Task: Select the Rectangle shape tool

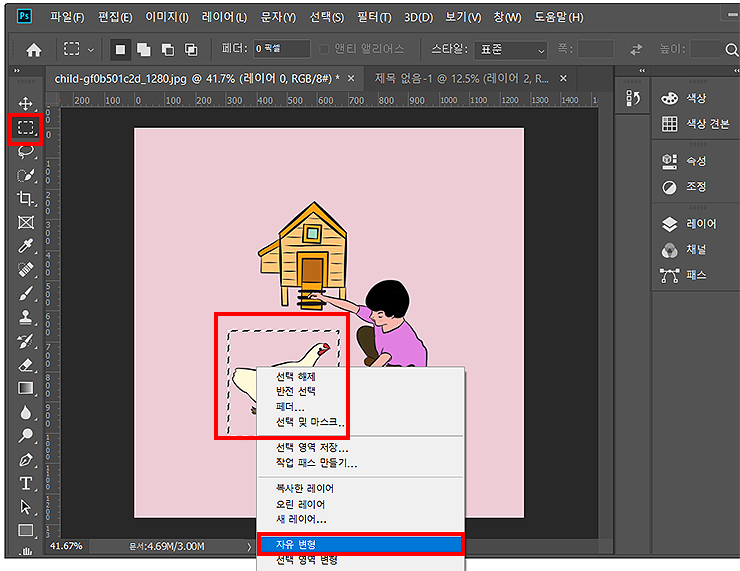Action: tap(25, 530)
